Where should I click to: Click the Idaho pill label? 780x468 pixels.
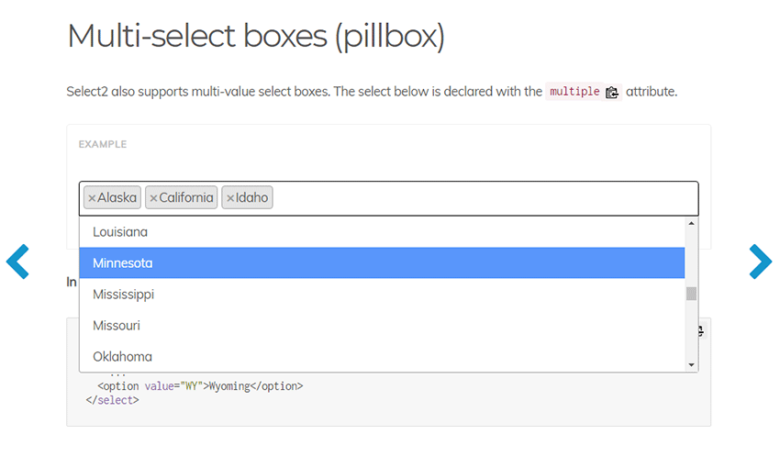point(252,198)
